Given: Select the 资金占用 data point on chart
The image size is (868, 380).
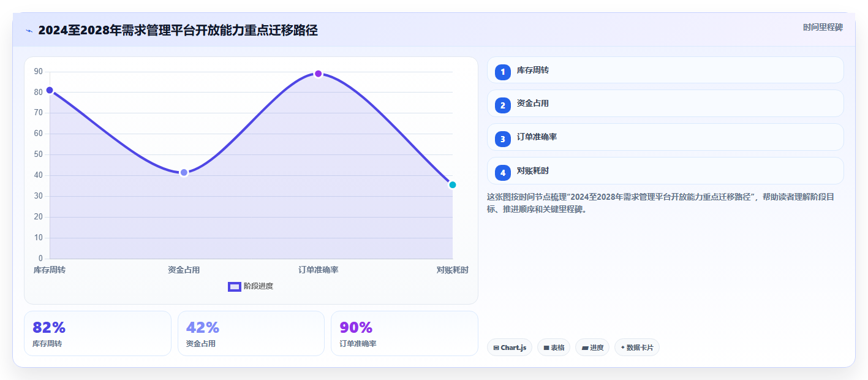Looking at the screenshot, I should coord(184,173).
